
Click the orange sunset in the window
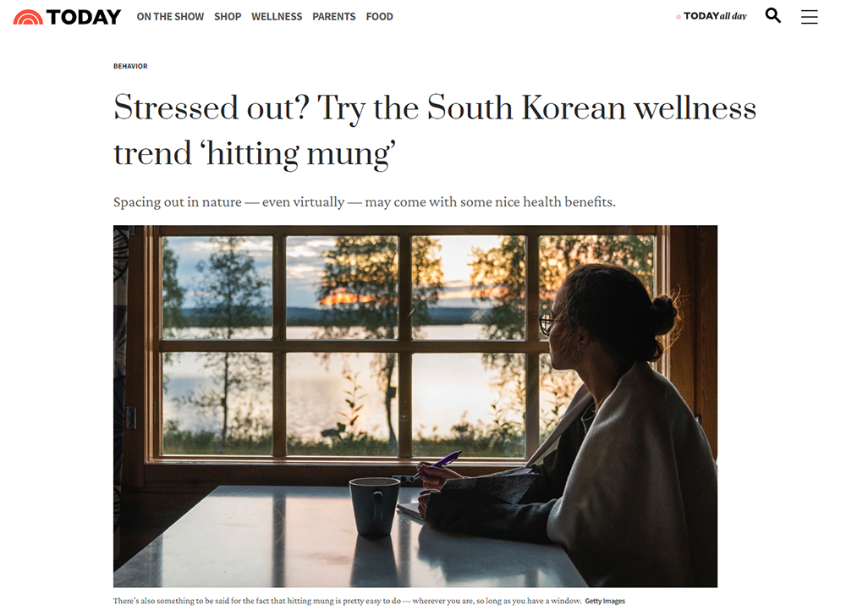[345, 297]
